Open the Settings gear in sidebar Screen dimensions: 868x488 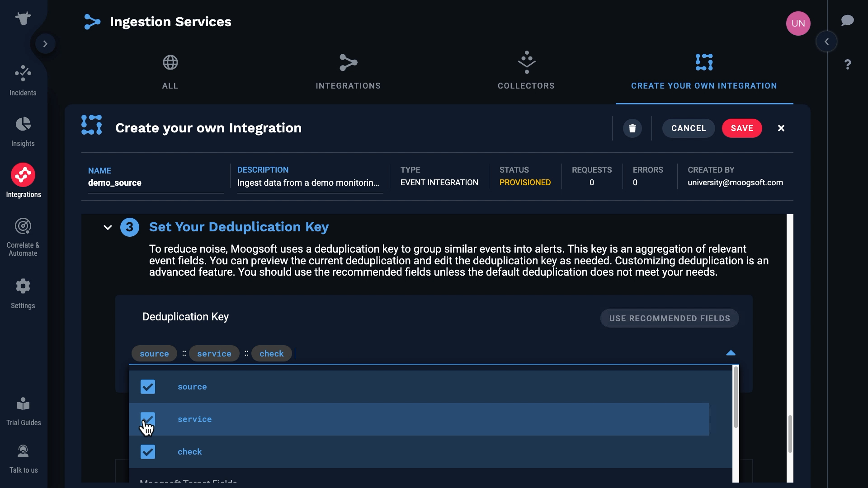click(x=23, y=286)
